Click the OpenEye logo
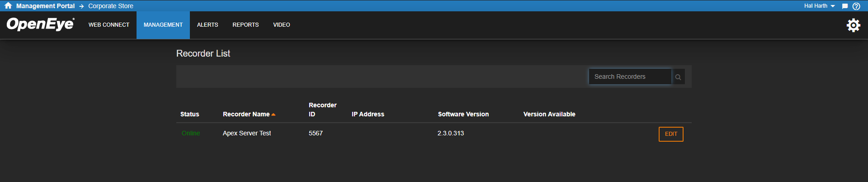The image size is (868, 182). (40, 24)
